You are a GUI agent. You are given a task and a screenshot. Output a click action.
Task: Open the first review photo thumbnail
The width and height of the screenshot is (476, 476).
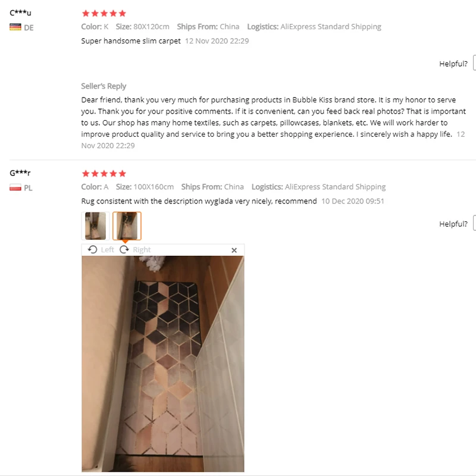coord(95,226)
